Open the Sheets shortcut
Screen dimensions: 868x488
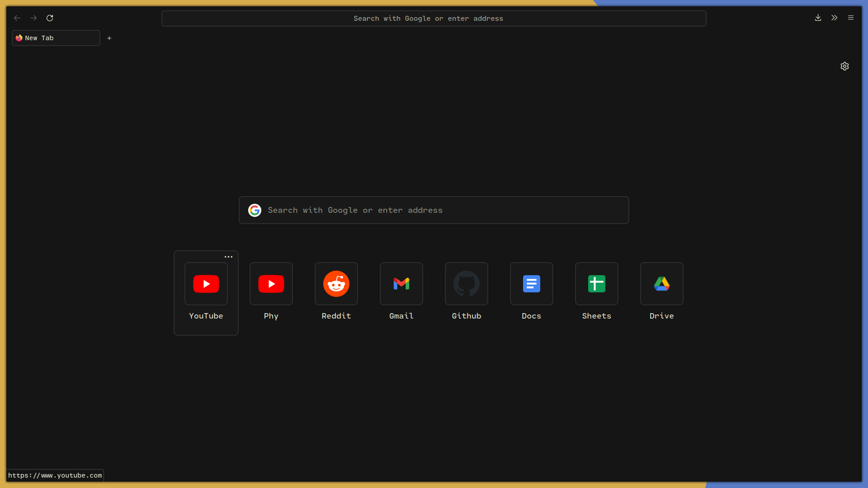[x=597, y=284]
